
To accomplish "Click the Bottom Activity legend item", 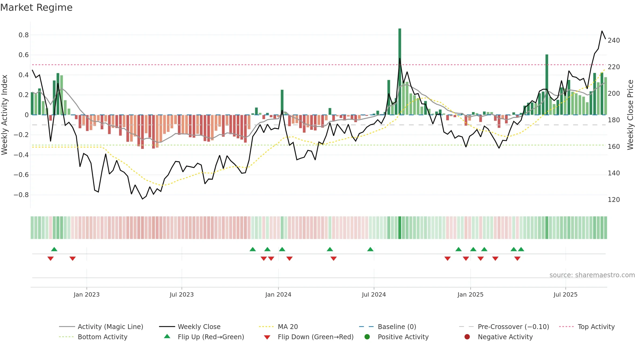I will (x=93, y=337).
